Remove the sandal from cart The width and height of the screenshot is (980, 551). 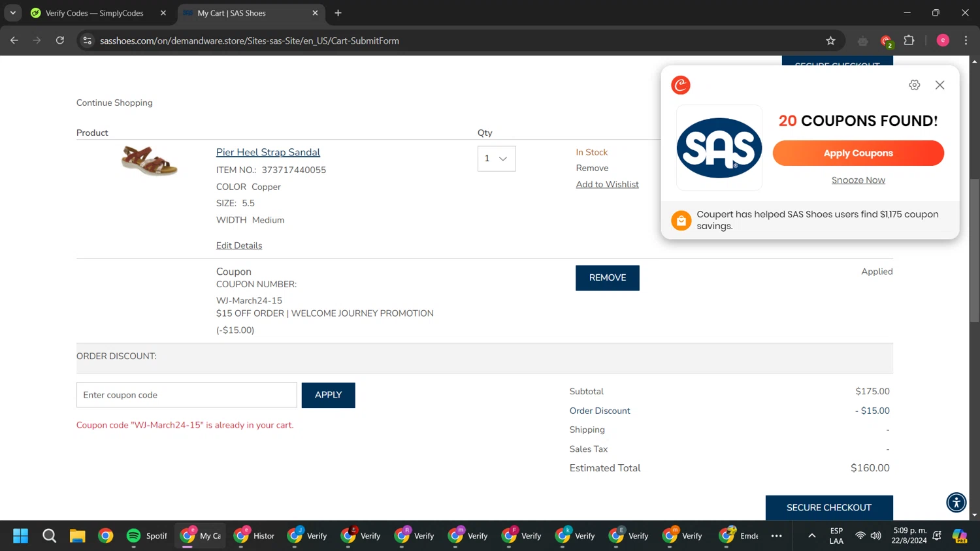tap(592, 168)
